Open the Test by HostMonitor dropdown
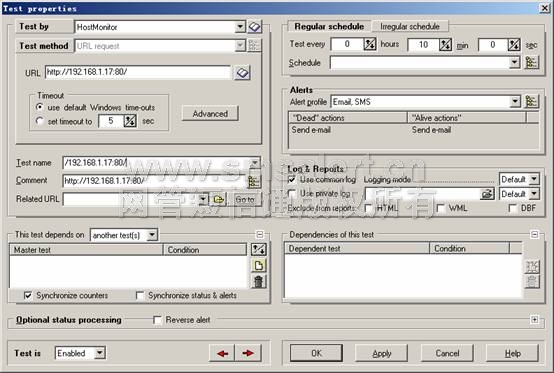554x373 pixels. click(240, 27)
